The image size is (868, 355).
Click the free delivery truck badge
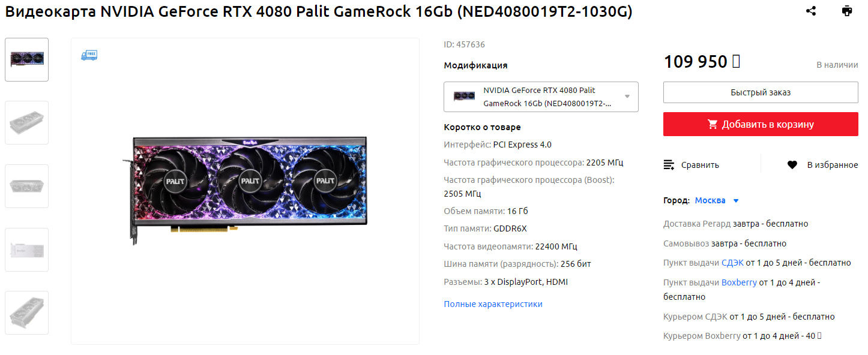89,55
